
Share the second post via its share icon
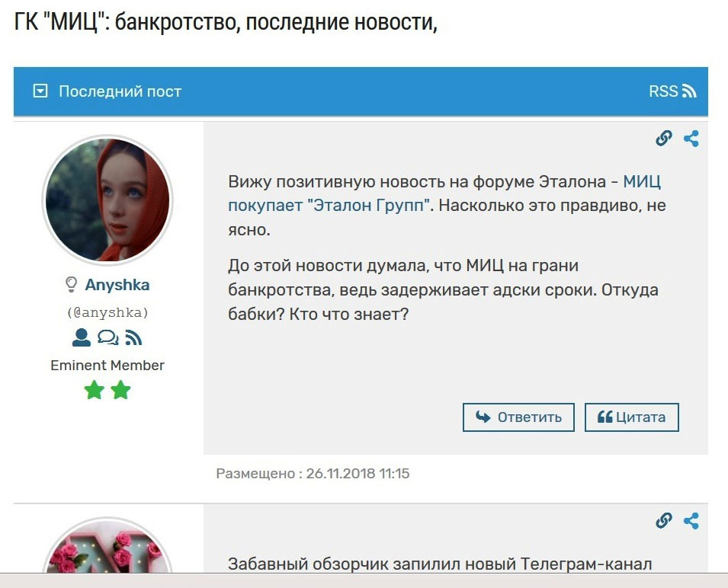pyautogui.click(x=691, y=520)
